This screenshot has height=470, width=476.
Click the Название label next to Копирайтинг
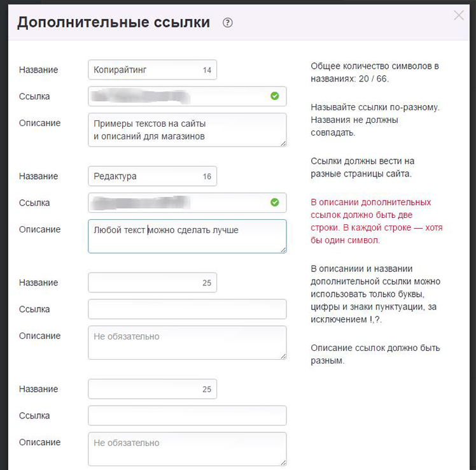point(38,70)
